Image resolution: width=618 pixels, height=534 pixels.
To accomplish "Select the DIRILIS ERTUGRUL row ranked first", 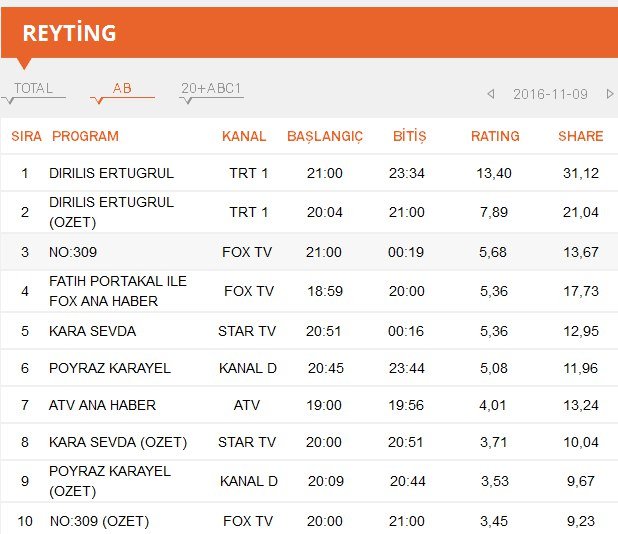I will [309, 173].
